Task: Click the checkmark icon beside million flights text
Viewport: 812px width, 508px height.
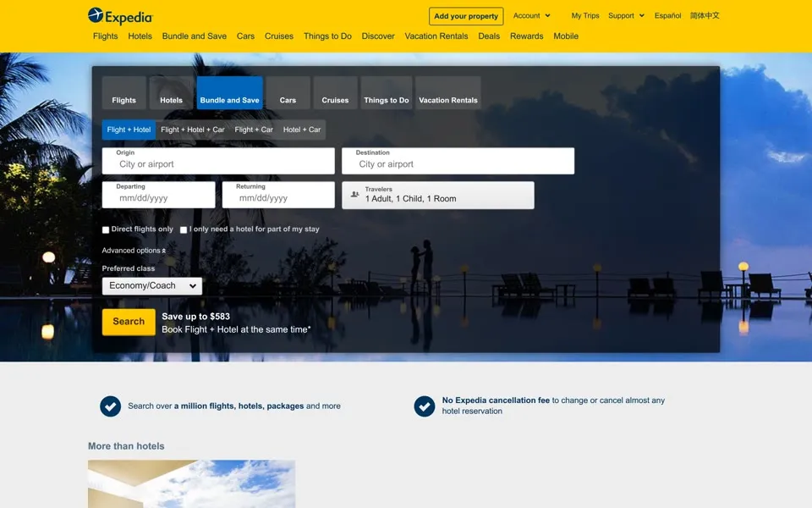Action: [x=110, y=406]
